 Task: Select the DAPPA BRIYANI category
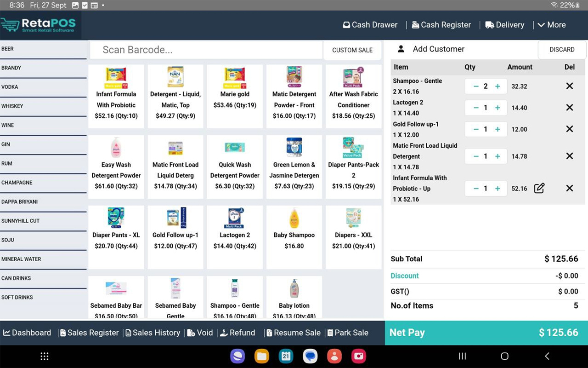43,202
